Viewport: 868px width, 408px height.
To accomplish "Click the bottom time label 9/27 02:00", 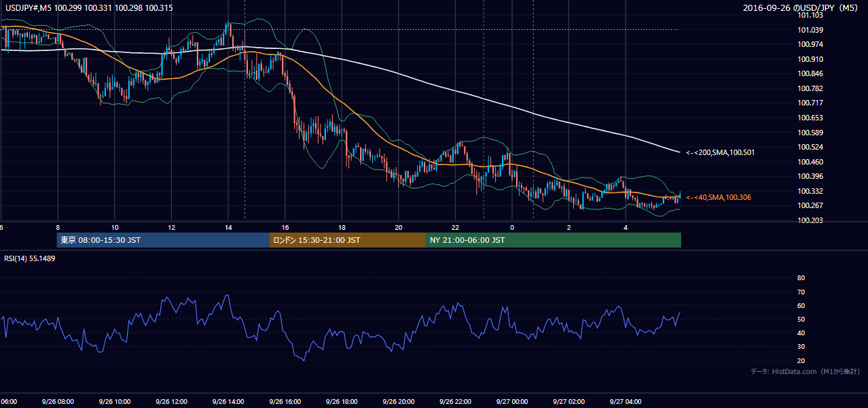I will [568, 402].
